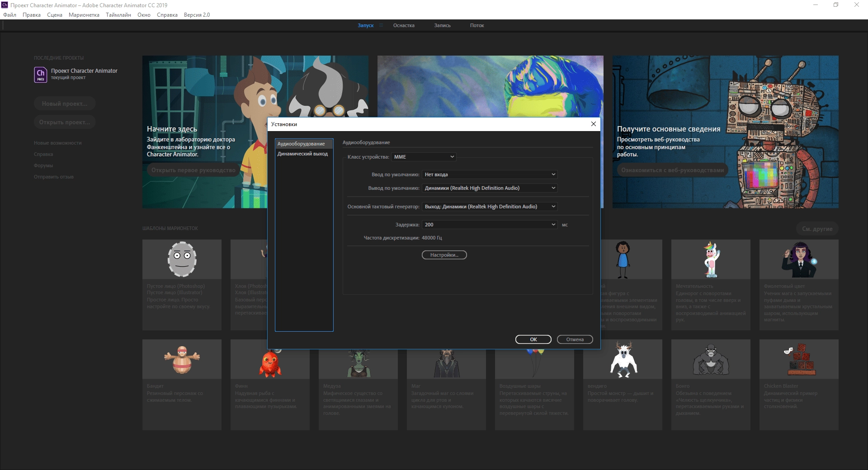Switch to Поток workspace tab
868x470 pixels.
(477, 25)
